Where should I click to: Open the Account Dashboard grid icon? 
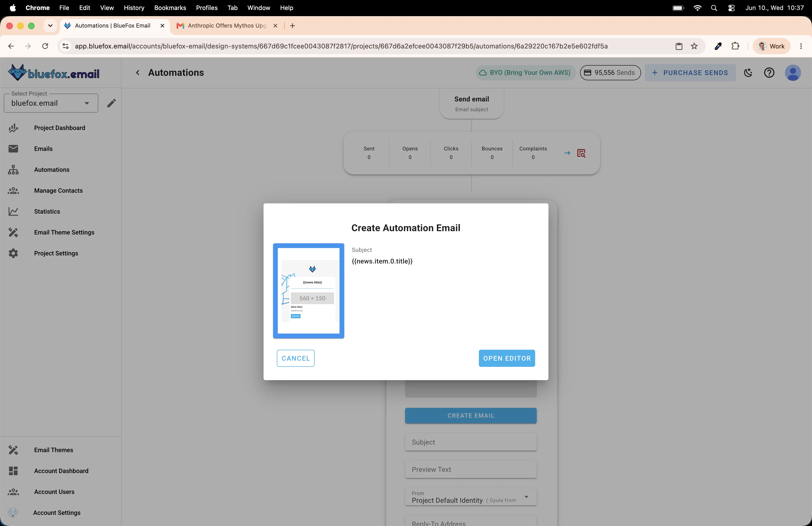[x=13, y=471]
